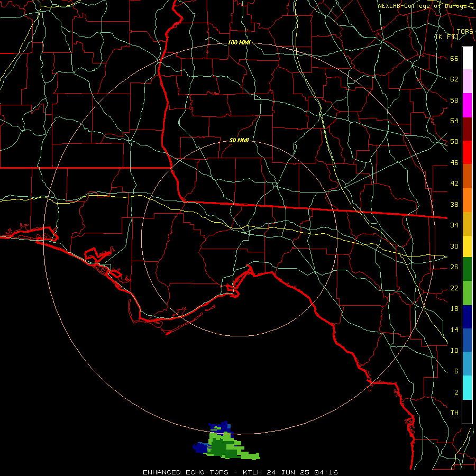The width and height of the screenshot is (476, 476).
Task: Click the 26 scale value
Action: click(x=454, y=267)
